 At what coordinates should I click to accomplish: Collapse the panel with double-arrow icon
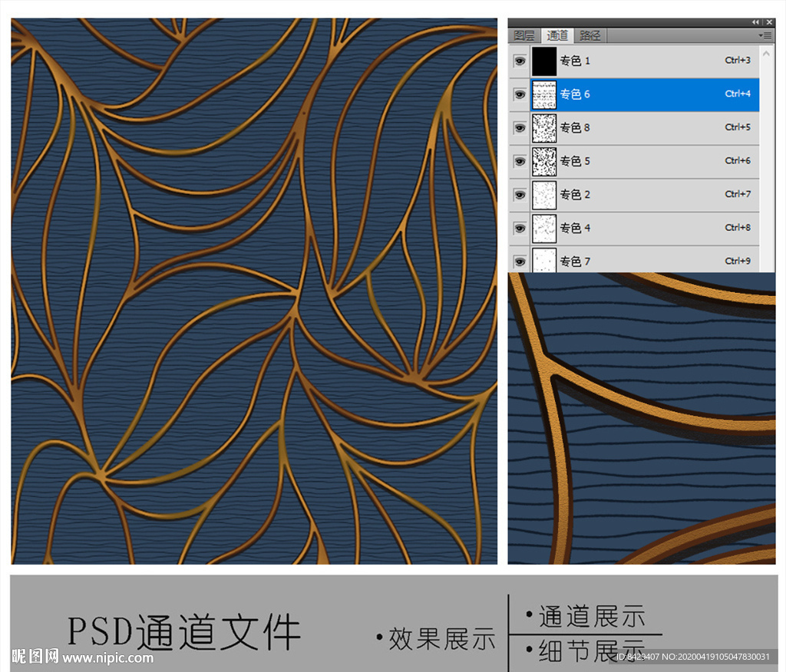[x=755, y=22]
